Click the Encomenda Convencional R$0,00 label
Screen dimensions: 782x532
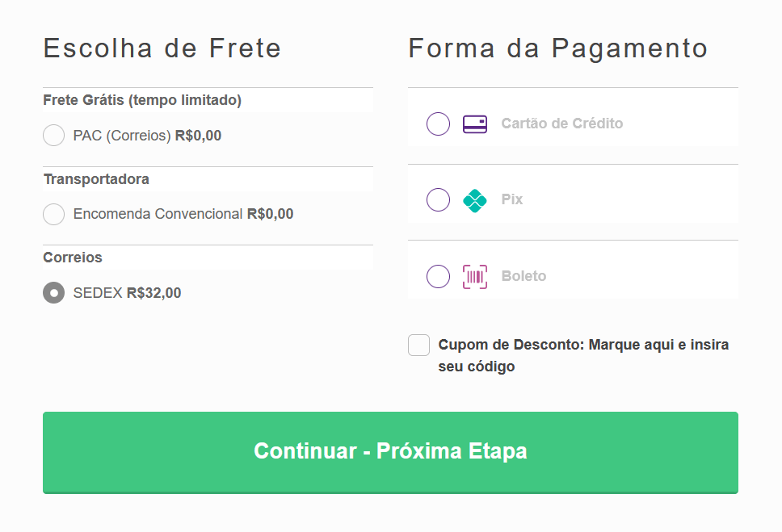point(183,215)
